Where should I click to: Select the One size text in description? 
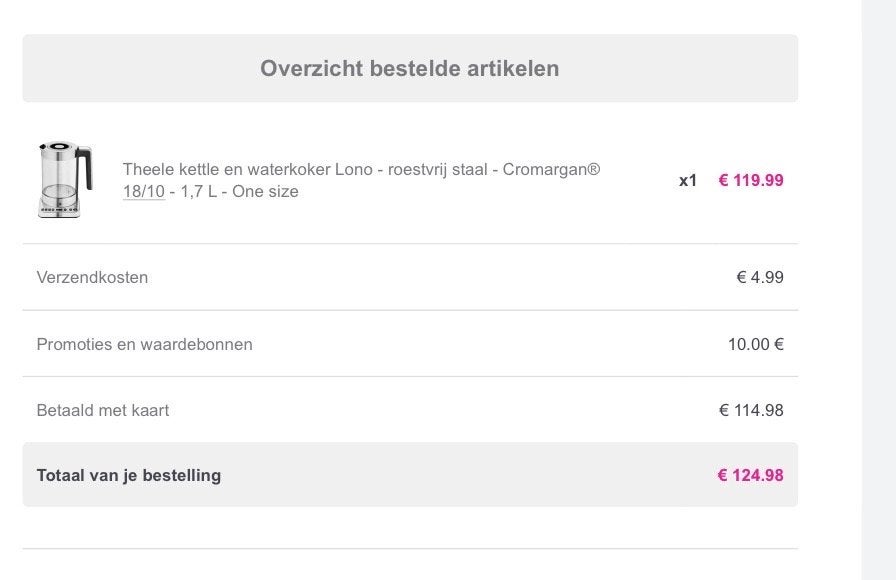click(x=265, y=191)
